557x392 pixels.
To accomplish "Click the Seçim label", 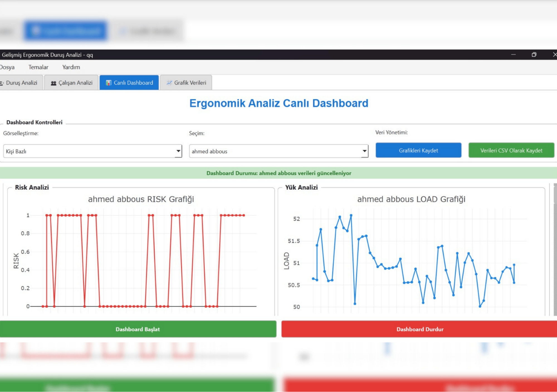I will click(x=197, y=133).
